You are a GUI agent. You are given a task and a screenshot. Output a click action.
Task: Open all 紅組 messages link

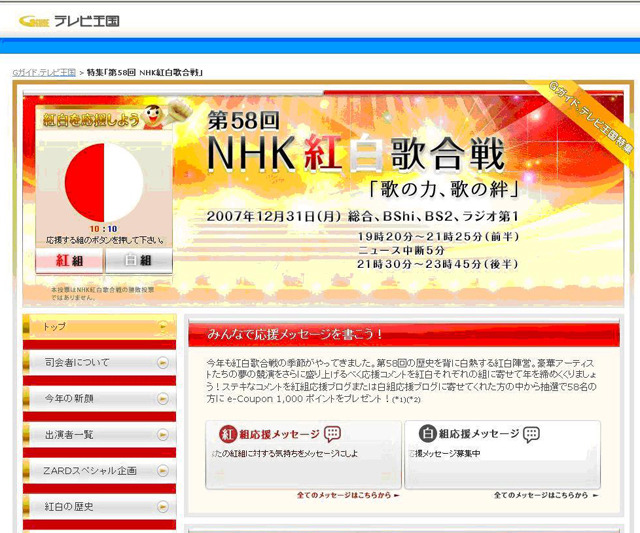[x=348, y=495]
